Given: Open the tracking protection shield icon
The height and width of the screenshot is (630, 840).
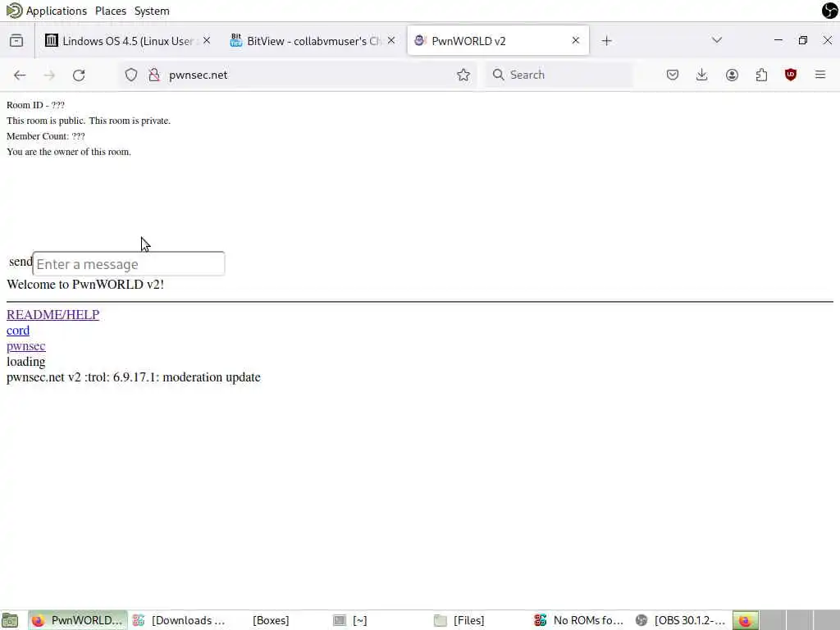Looking at the screenshot, I should [x=130, y=75].
